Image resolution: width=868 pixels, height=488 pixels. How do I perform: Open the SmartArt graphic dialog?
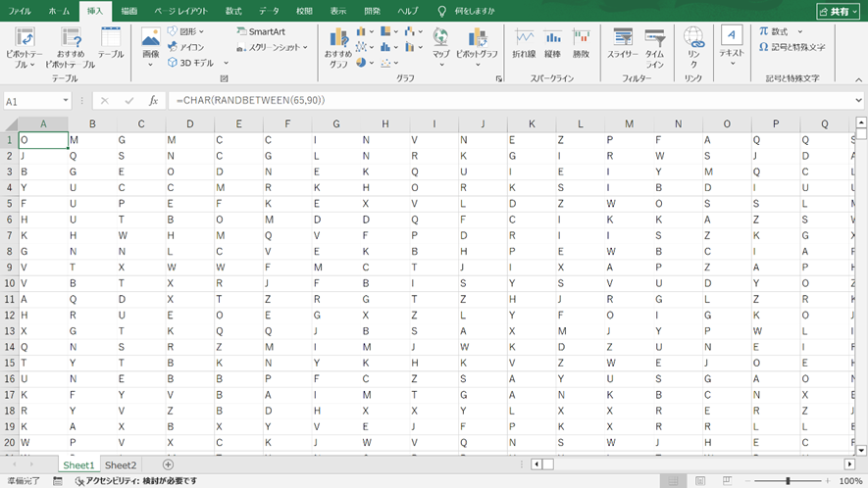point(260,31)
